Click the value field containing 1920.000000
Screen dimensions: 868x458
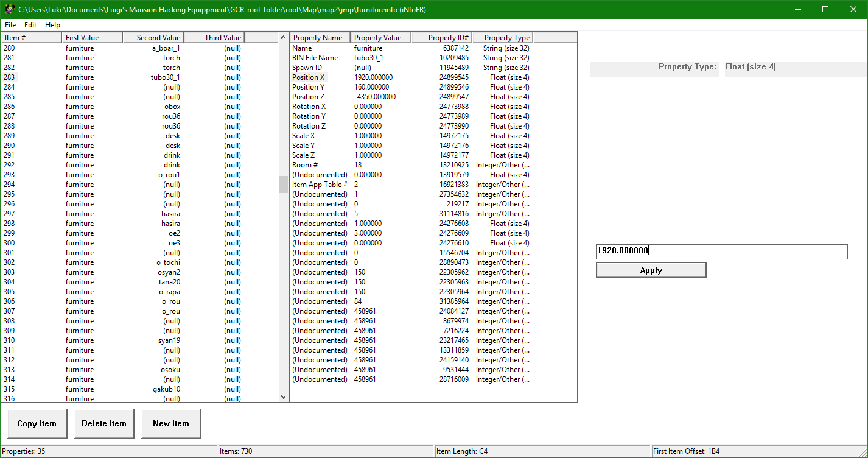tap(721, 252)
